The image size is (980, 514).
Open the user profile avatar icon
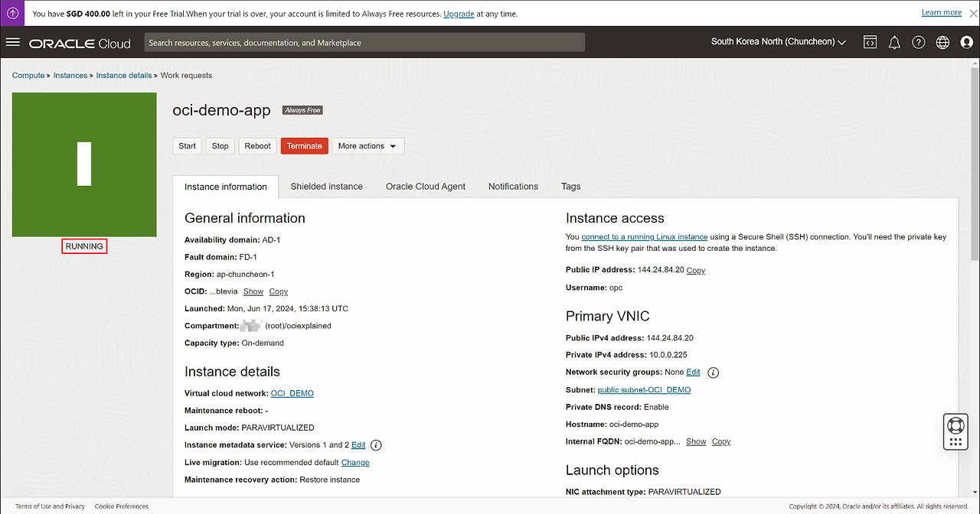[x=966, y=42]
